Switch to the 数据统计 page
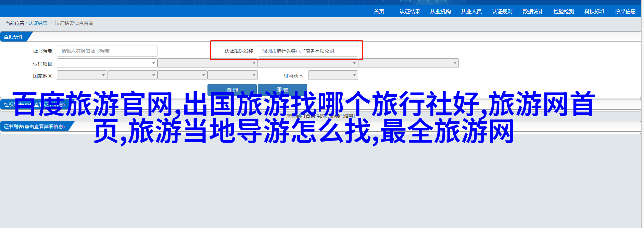This screenshot has height=228, width=644. tap(533, 12)
